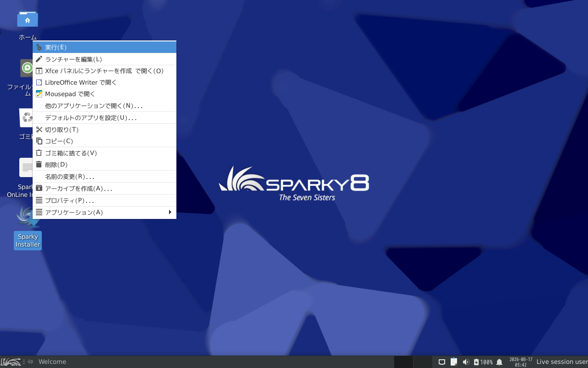588x368 pixels.
Task: Click the archive icon beside アーカイブを作成
Action: [39, 189]
